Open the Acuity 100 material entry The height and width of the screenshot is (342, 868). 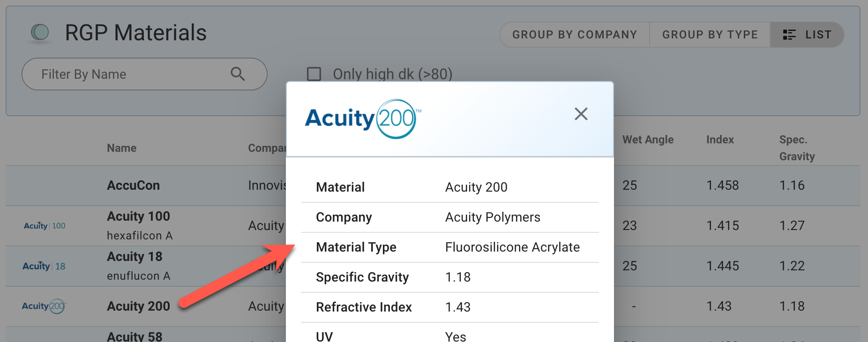tap(139, 216)
